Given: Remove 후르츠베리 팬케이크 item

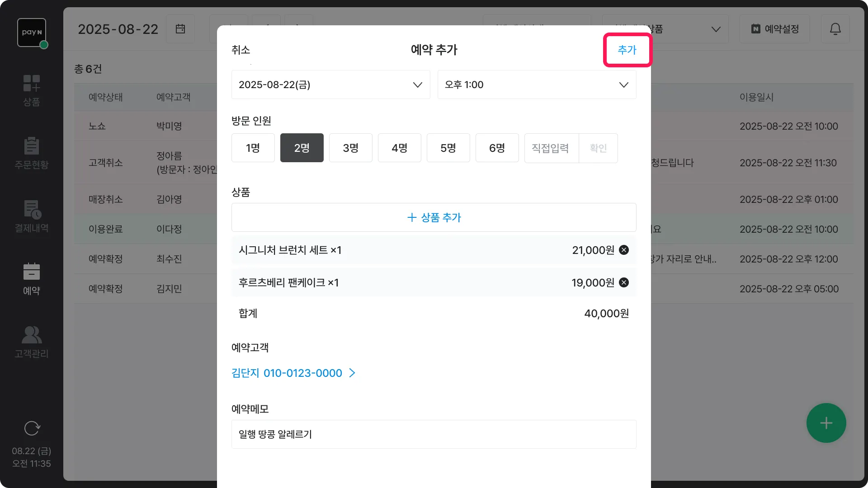Looking at the screenshot, I should (623, 282).
